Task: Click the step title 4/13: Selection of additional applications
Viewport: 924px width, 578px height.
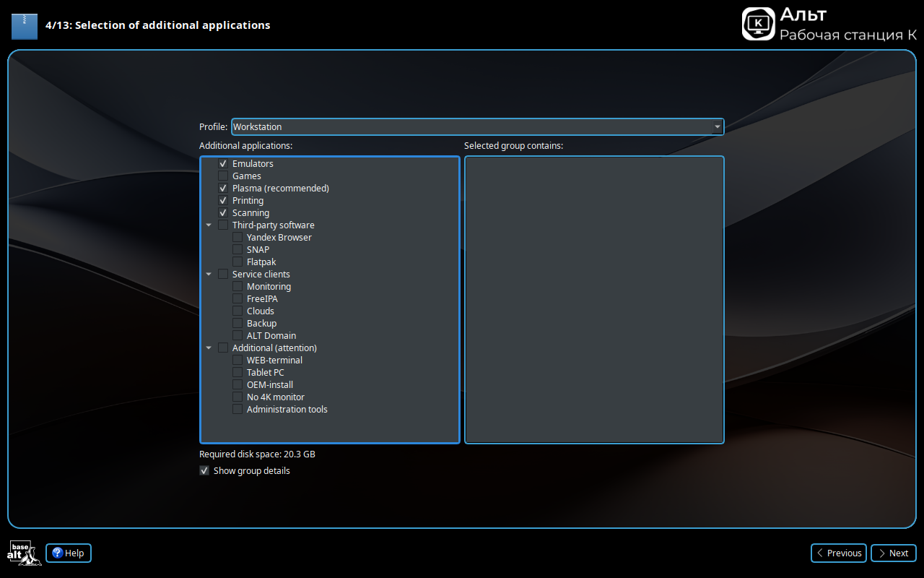Action: 158,25
